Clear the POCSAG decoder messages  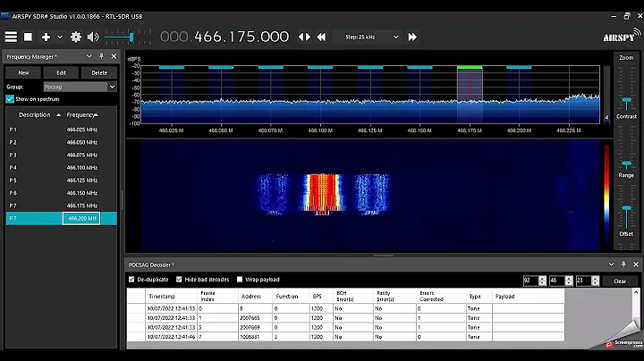tap(620, 281)
